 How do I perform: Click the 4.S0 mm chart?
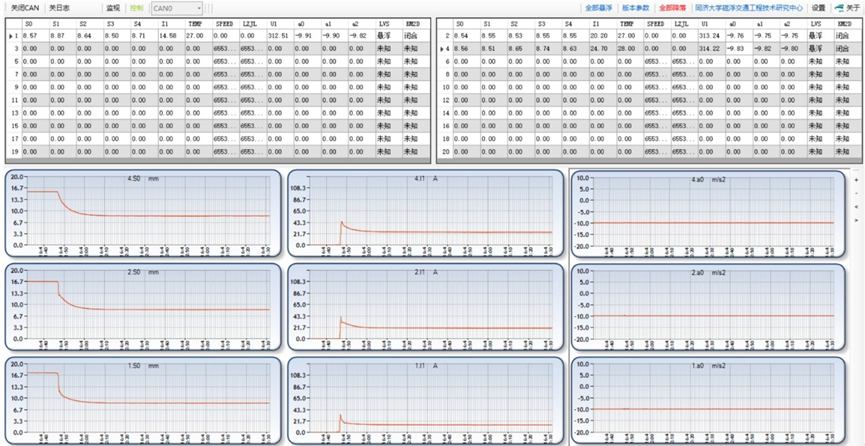pyautogui.click(x=143, y=214)
